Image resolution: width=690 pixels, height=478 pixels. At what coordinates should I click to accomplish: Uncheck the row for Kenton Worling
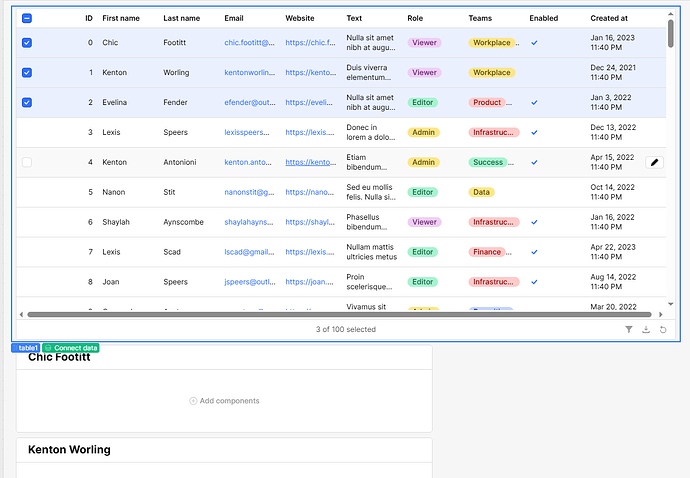[x=27, y=73]
